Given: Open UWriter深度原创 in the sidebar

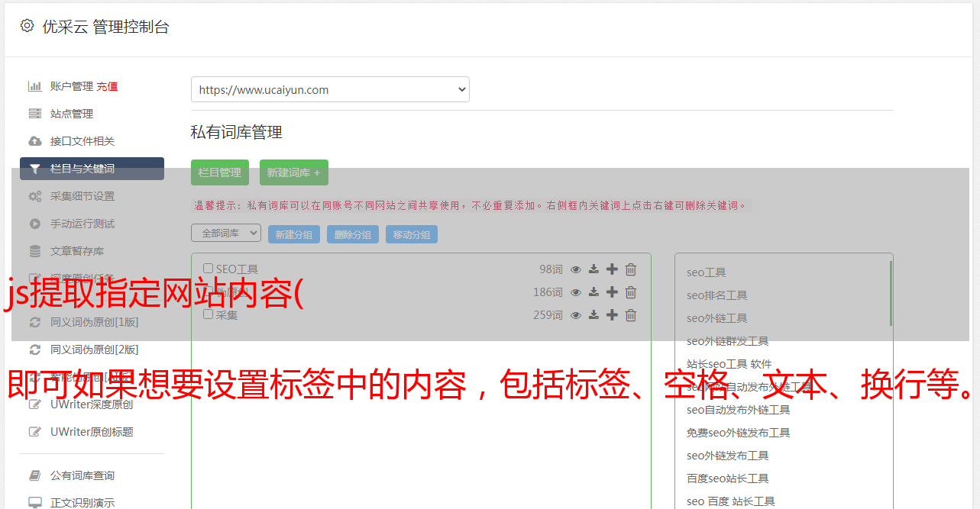Looking at the screenshot, I should coord(92,404).
